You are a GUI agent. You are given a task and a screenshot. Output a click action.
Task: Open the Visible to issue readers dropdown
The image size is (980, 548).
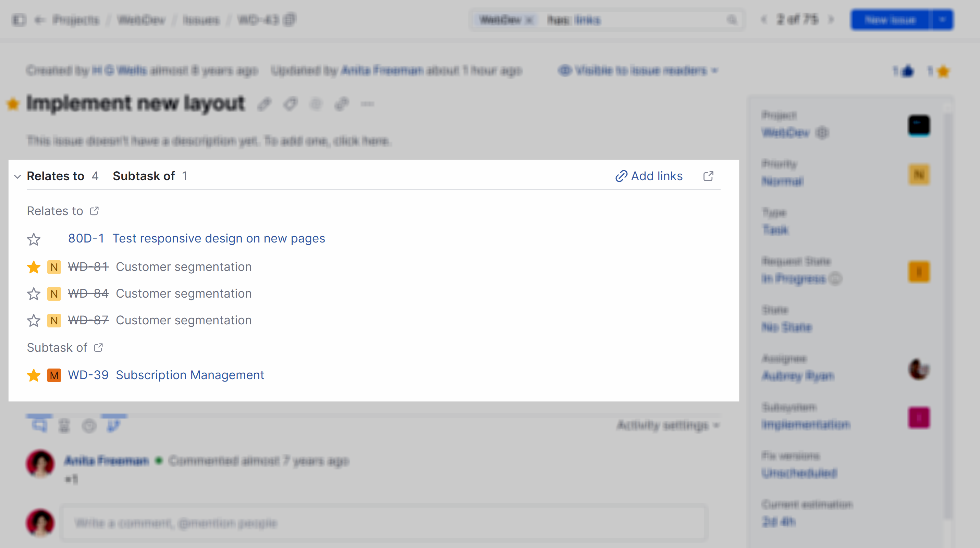638,71
